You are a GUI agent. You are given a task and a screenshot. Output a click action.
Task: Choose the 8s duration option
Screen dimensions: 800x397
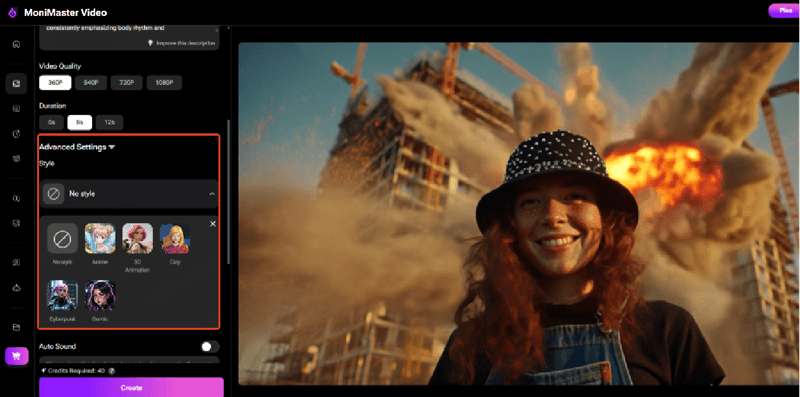(x=80, y=122)
